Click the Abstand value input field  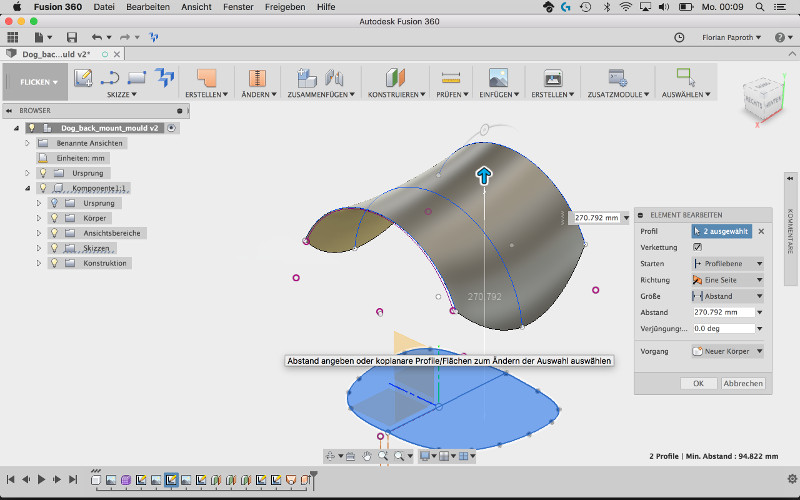[722, 312]
